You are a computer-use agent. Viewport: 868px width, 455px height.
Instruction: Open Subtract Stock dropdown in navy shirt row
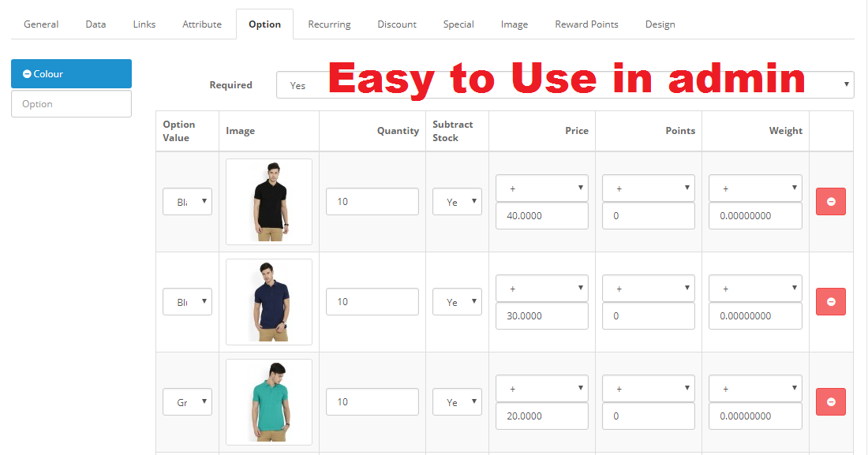click(x=457, y=302)
